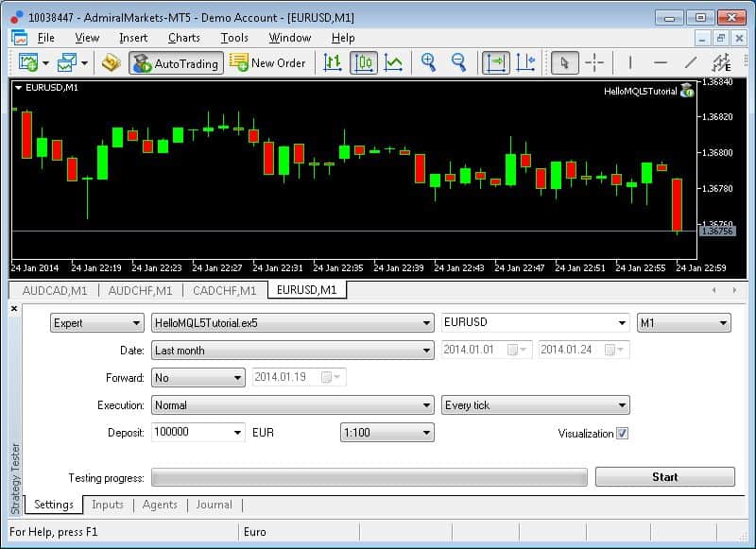
Task: Restore the inner chart window
Action: (x=721, y=38)
